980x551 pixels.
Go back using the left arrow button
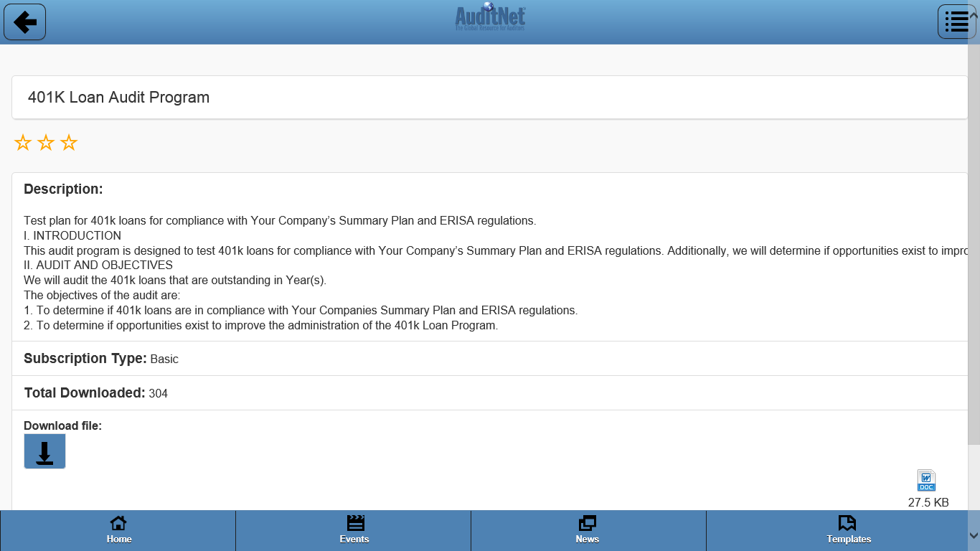25,22
